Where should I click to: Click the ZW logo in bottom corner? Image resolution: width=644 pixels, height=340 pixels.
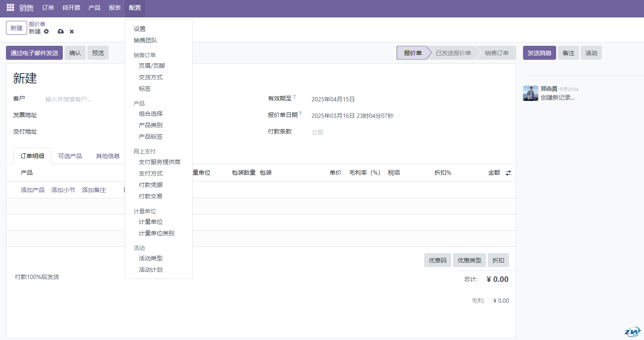632,331
